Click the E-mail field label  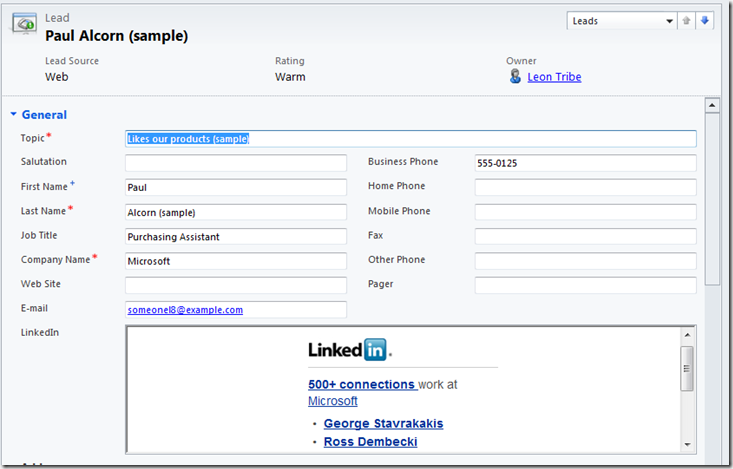click(x=34, y=308)
